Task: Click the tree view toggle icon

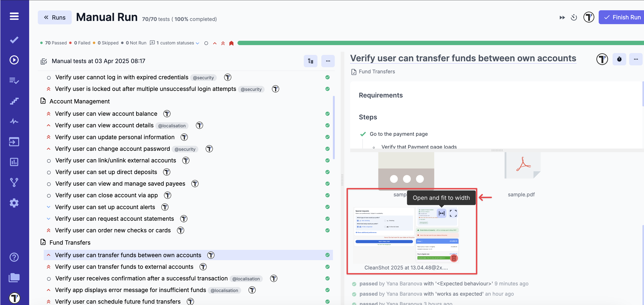Action: 311,61
